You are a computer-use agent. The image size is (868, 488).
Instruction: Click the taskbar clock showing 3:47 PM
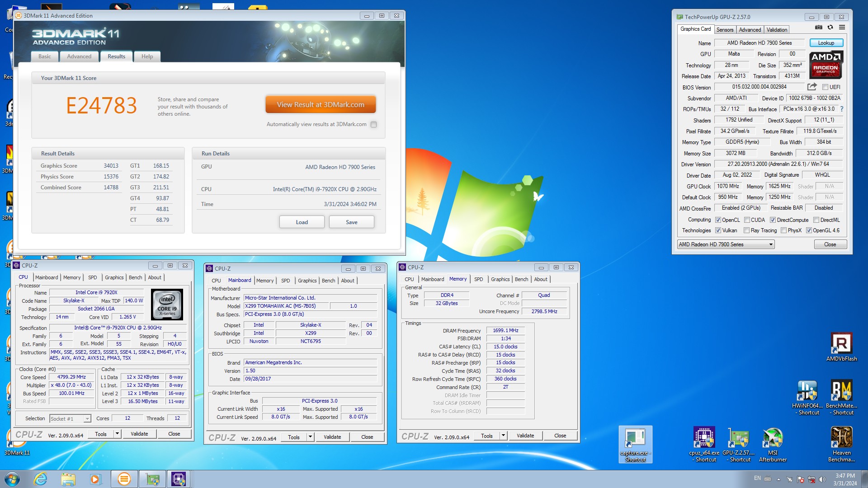coord(845,479)
